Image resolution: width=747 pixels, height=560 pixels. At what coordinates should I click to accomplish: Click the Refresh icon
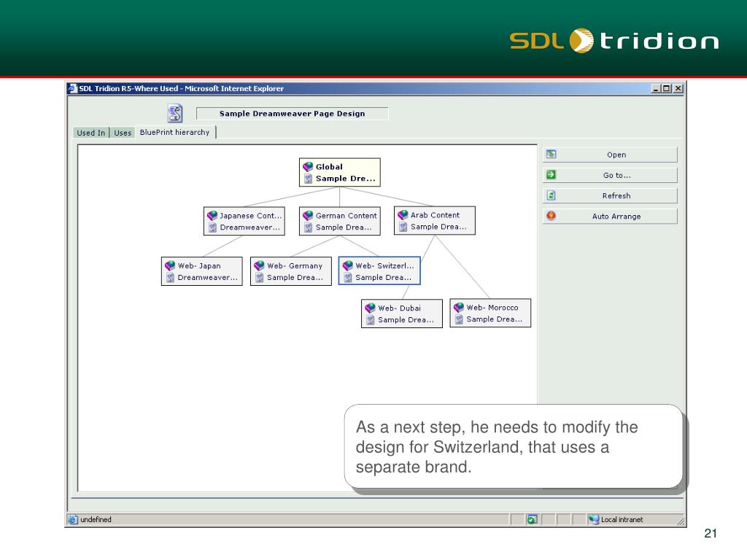[x=551, y=195]
